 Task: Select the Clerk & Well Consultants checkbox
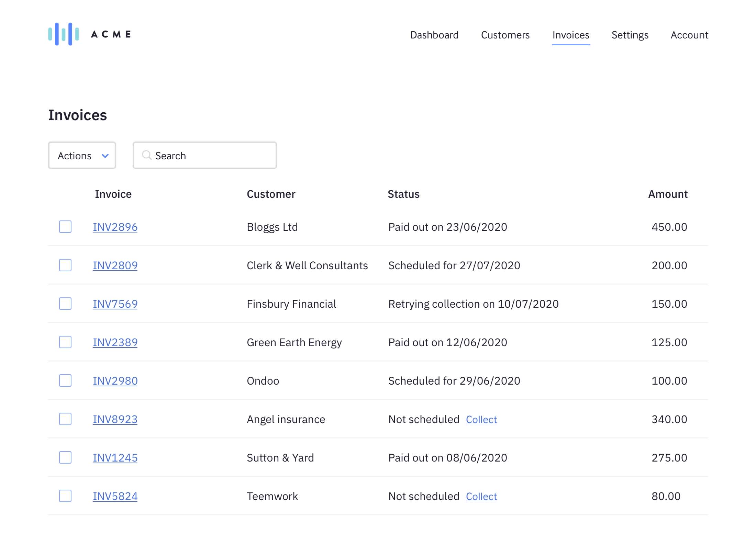tap(65, 265)
